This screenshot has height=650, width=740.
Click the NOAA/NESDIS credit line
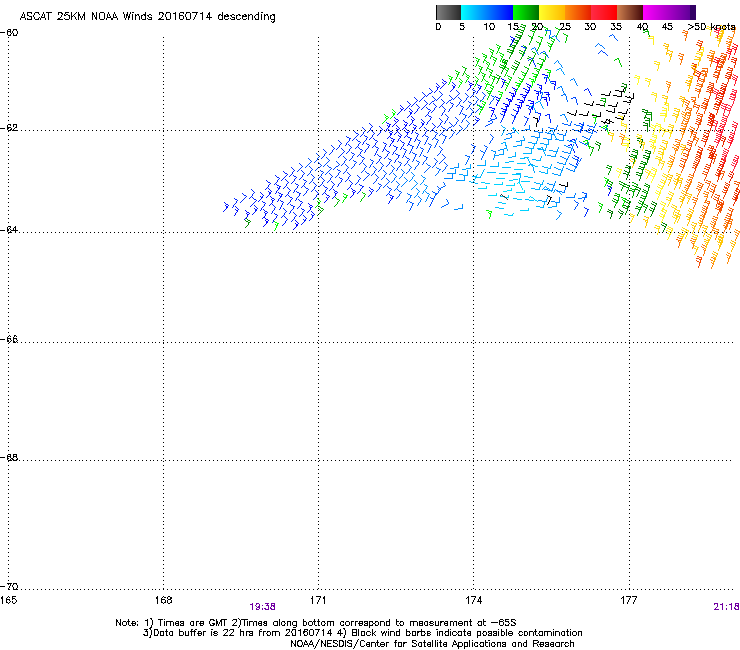pyautogui.click(x=432, y=644)
